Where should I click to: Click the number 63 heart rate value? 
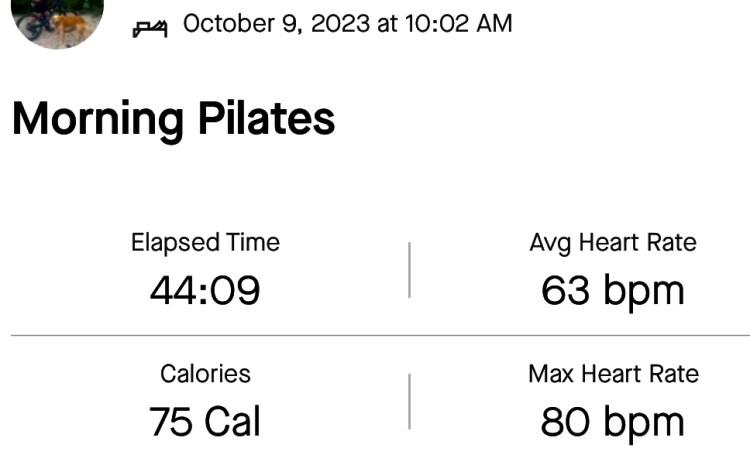pyautogui.click(x=564, y=291)
